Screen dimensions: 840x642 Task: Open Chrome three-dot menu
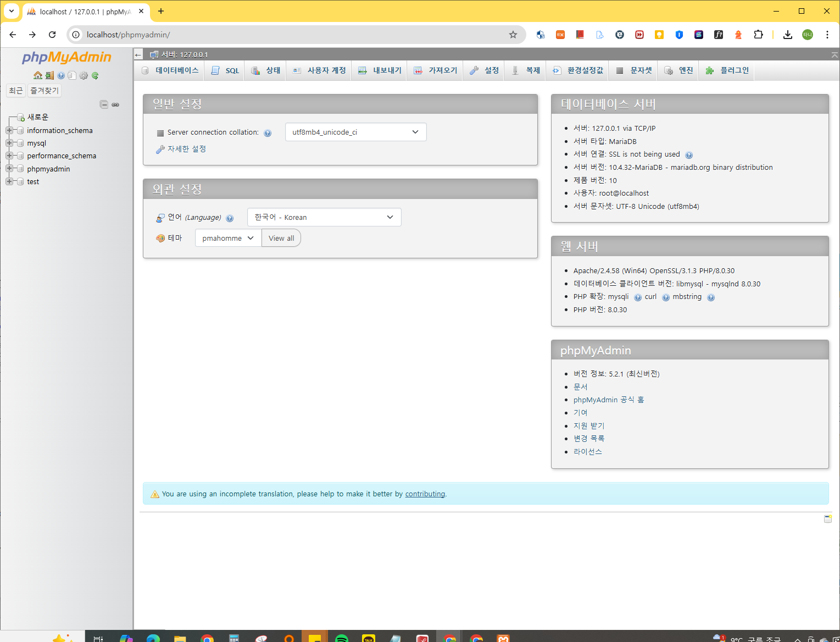[827, 35]
